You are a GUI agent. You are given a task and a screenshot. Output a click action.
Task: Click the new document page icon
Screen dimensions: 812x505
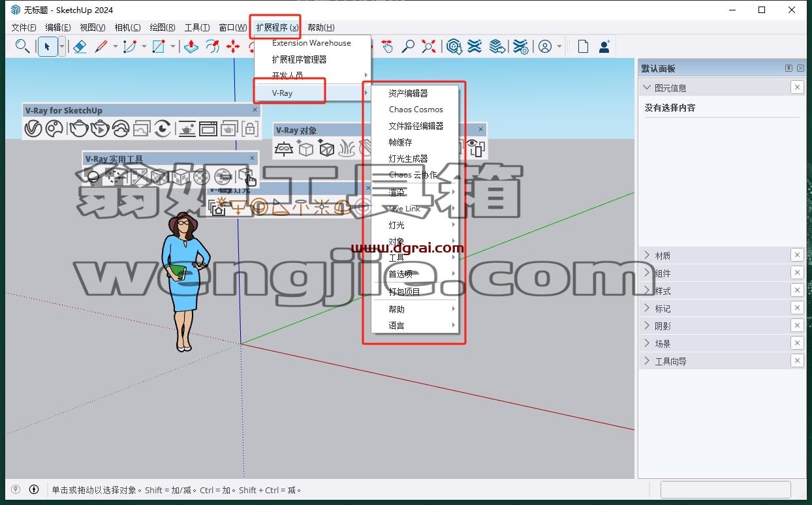(x=583, y=46)
